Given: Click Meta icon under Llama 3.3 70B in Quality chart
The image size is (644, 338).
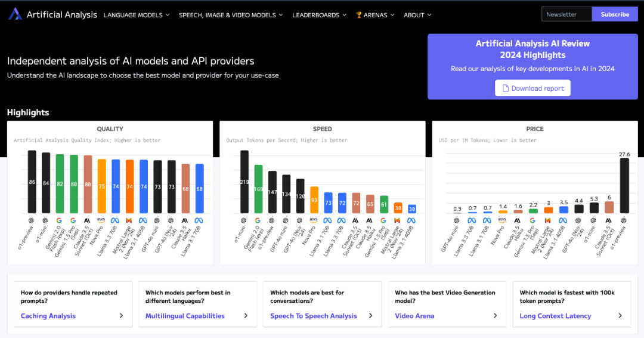Looking at the screenshot, I should pos(115,221).
